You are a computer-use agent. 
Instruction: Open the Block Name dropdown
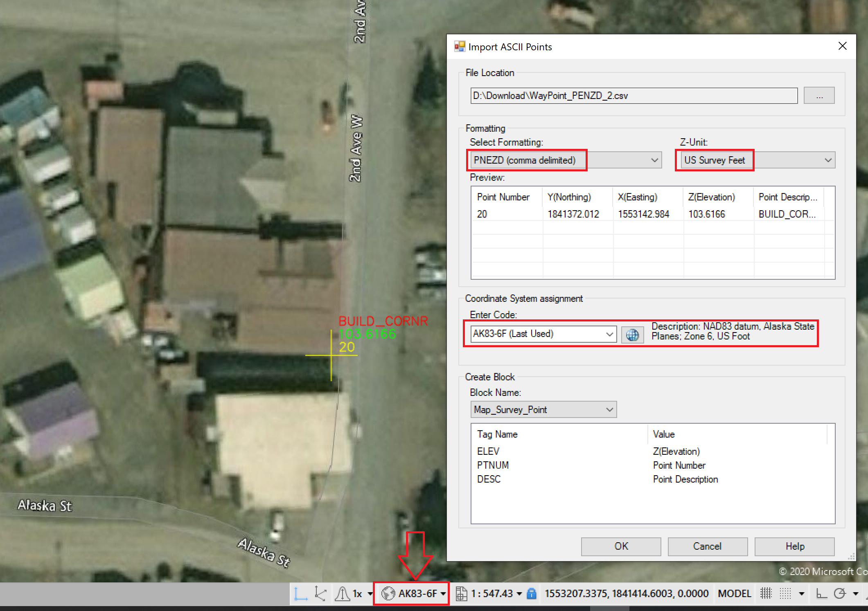(543, 410)
